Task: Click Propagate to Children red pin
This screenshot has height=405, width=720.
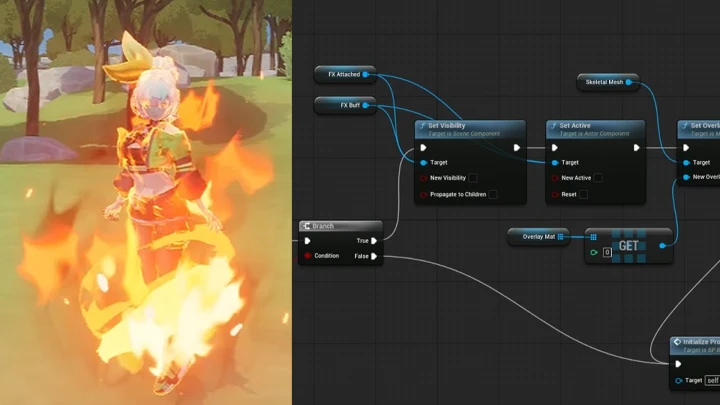Action: coord(423,195)
